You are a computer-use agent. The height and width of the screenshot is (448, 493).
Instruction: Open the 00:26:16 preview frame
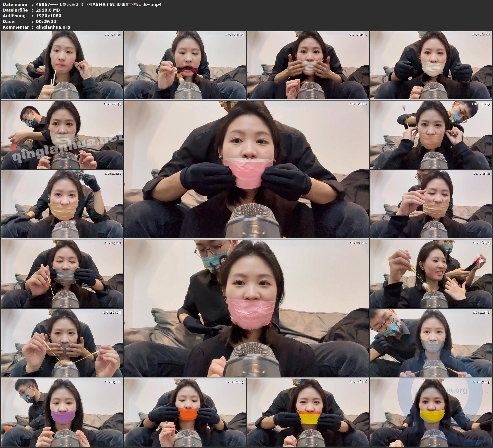tap(308, 412)
